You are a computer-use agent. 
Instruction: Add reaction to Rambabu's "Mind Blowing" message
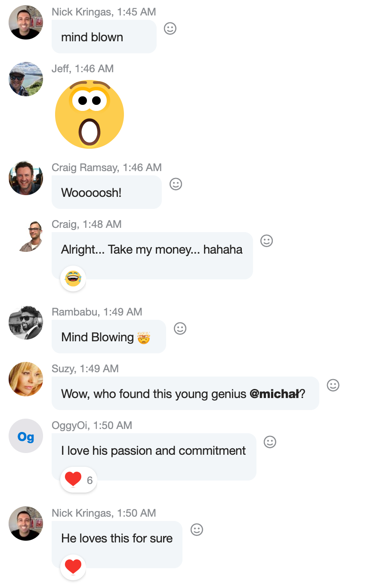180,329
